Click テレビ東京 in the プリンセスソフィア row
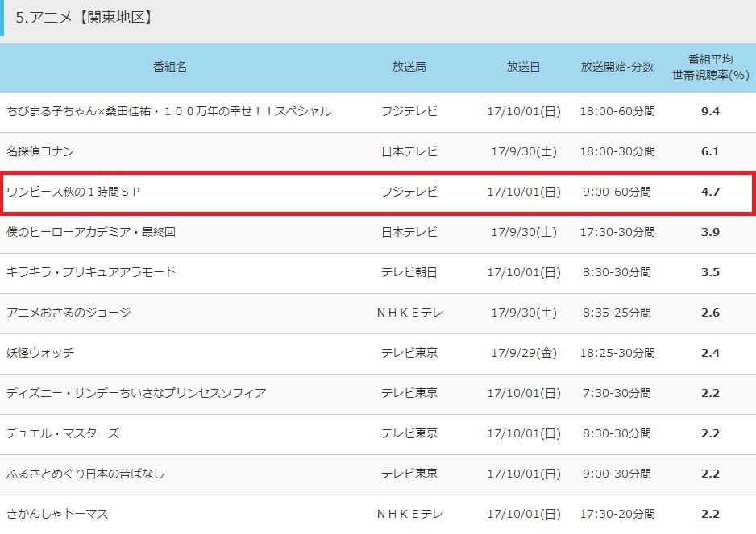The height and width of the screenshot is (534, 756). 409,393
